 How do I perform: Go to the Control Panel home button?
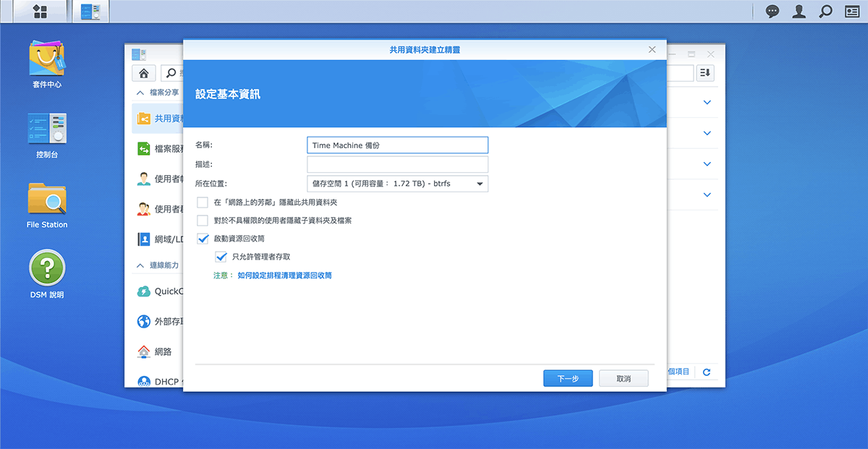click(x=144, y=73)
